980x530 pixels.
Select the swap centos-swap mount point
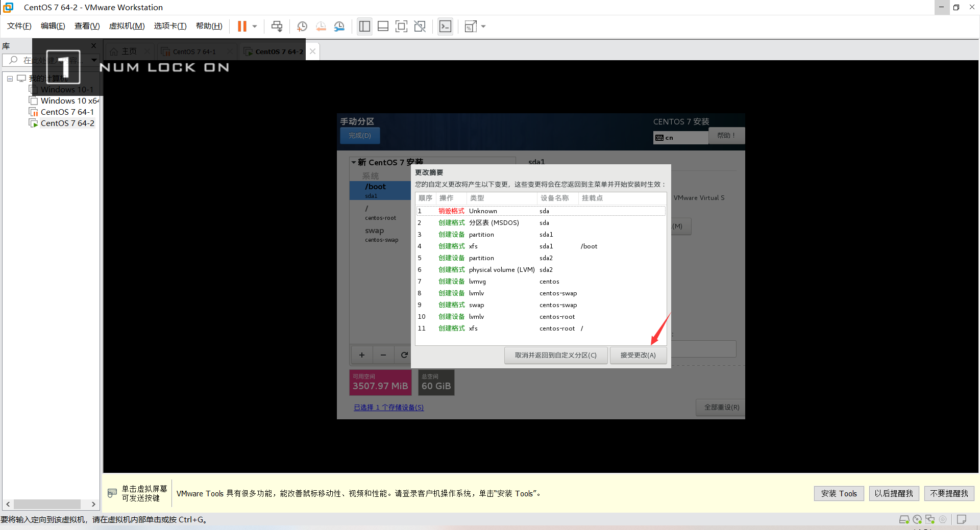380,235
